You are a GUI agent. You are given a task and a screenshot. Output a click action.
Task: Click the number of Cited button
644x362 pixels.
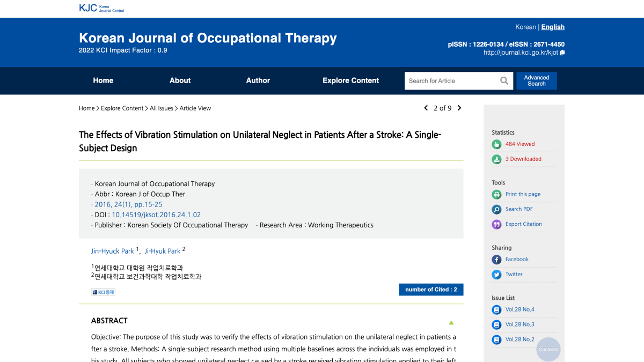(x=431, y=290)
